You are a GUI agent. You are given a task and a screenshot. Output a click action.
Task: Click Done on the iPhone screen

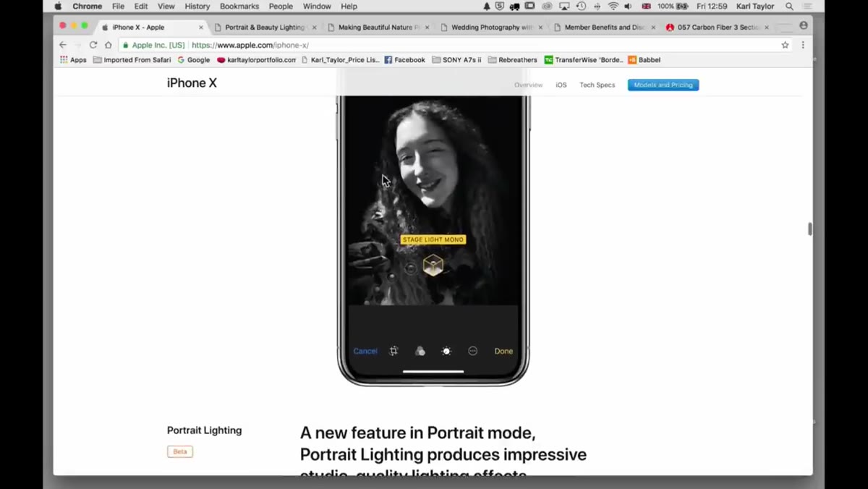pyautogui.click(x=503, y=351)
